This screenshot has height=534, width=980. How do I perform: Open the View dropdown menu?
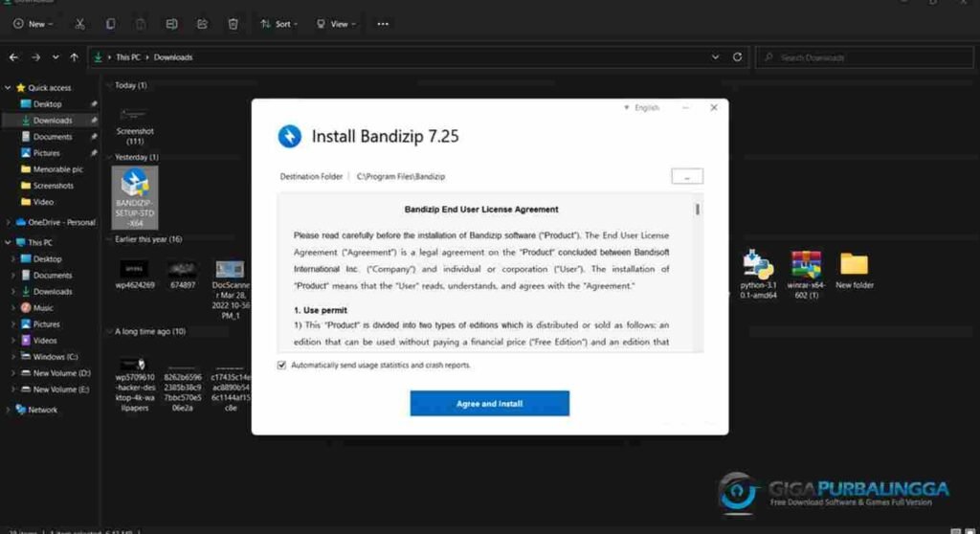pyautogui.click(x=336, y=24)
